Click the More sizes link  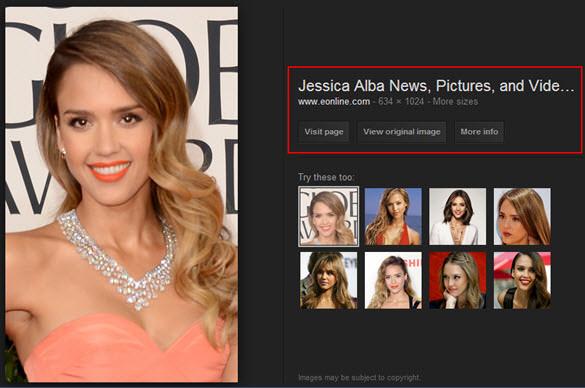click(x=455, y=101)
